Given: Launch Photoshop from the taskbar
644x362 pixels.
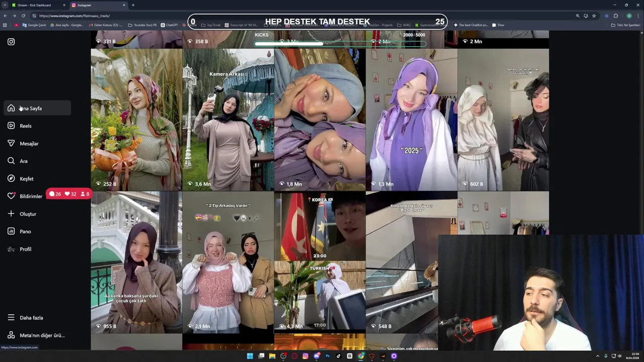Looking at the screenshot, I should [328, 356].
